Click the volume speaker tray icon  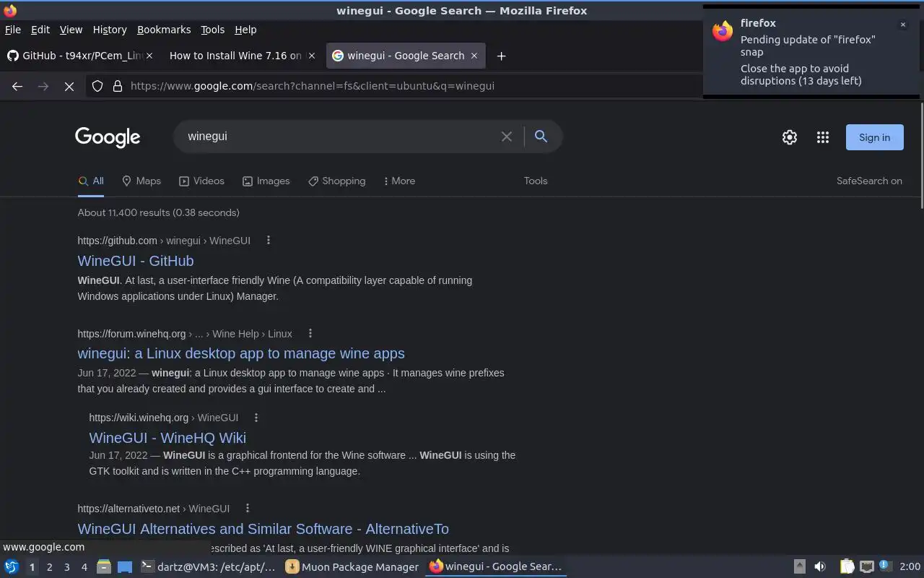tap(820, 566)
